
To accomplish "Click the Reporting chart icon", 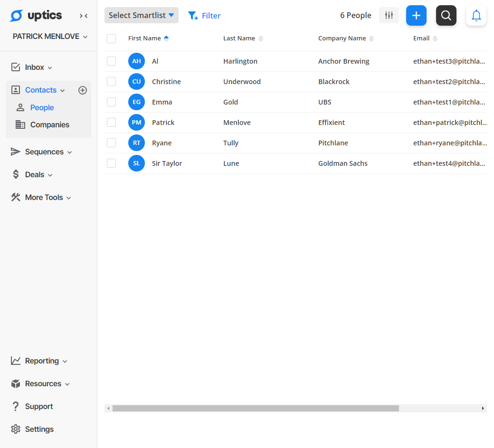I will (x=16, y=361).
